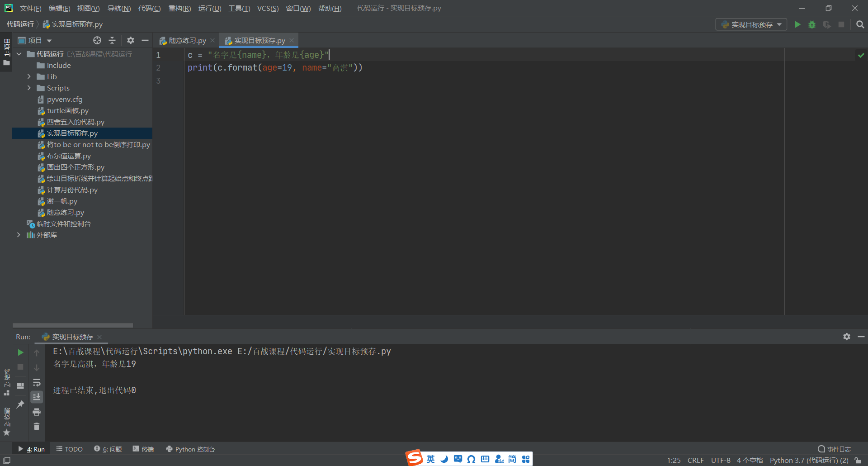Run the program with green play icon
The height and width of the screenshot is (466, 868).
click(x=797, y=24)
